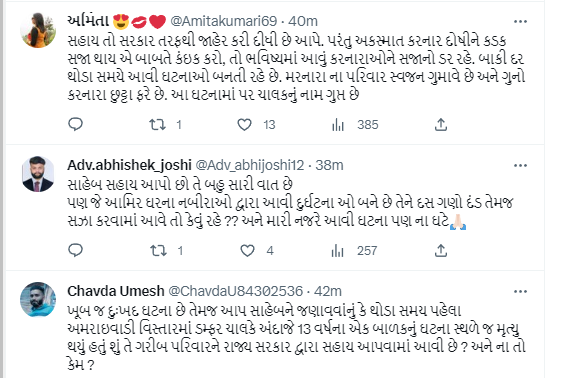View analytics showing 257 views
Screen dimensions: 562x378
tap(338, 251)
